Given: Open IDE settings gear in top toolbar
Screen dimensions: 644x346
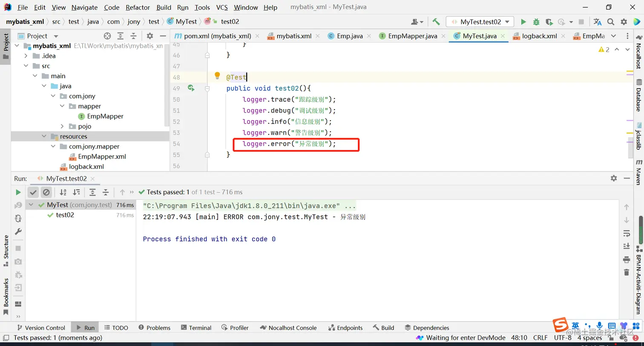Looking at the screenshot, I should (x=624, y=22).
